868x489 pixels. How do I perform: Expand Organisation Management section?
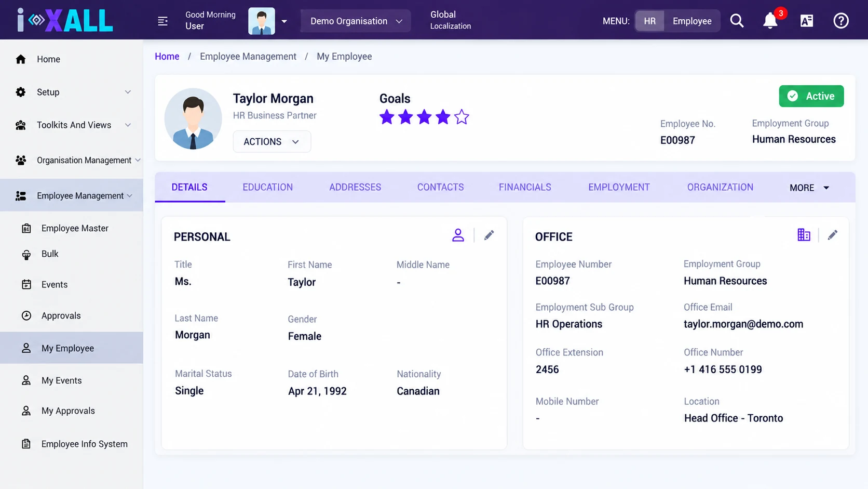point(72,160)
